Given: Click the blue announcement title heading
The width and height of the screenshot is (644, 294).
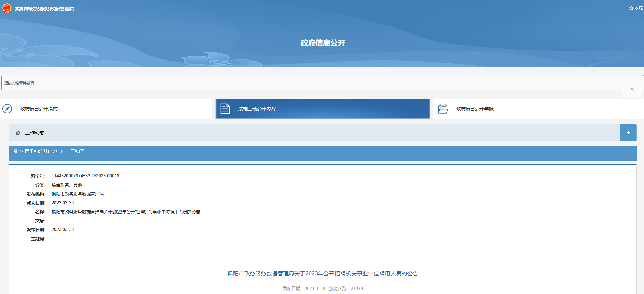Looking at the screenshot, I should click(322, 274).
